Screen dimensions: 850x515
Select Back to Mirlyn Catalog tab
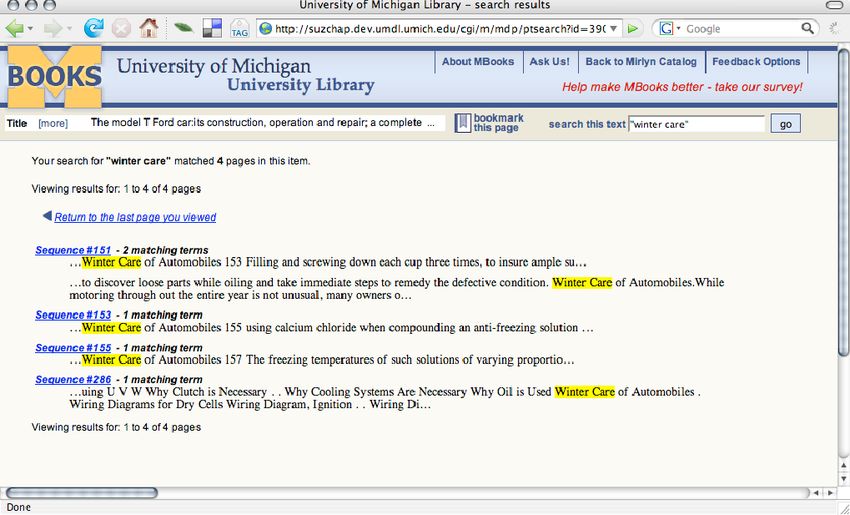click(641, 62)
